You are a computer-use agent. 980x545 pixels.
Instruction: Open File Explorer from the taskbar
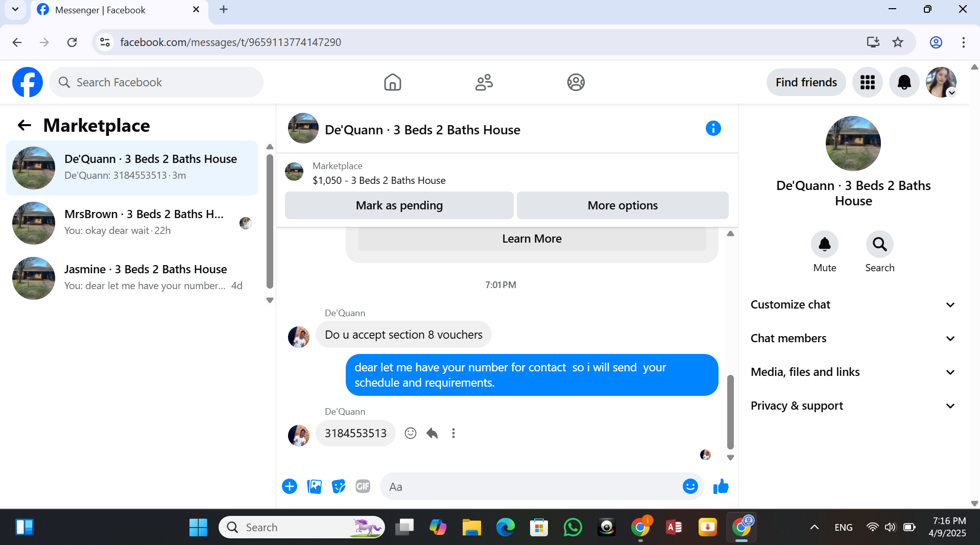pos(471,527)
